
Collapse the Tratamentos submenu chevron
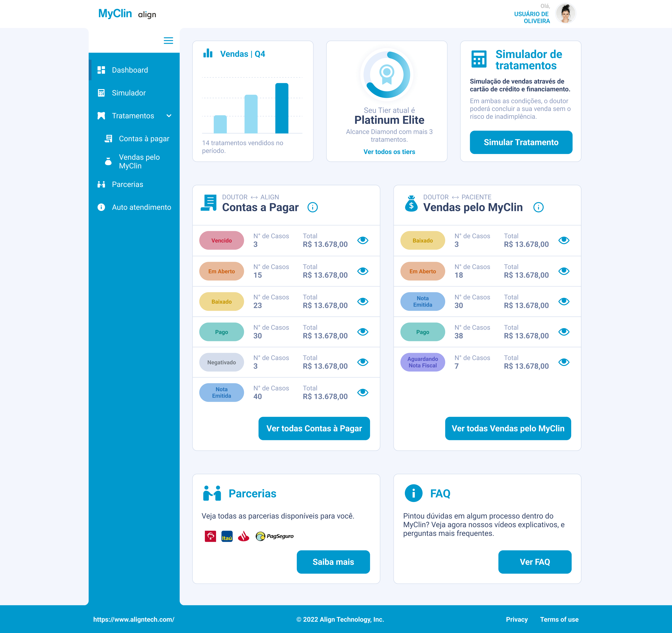click(x=169, y=116)
